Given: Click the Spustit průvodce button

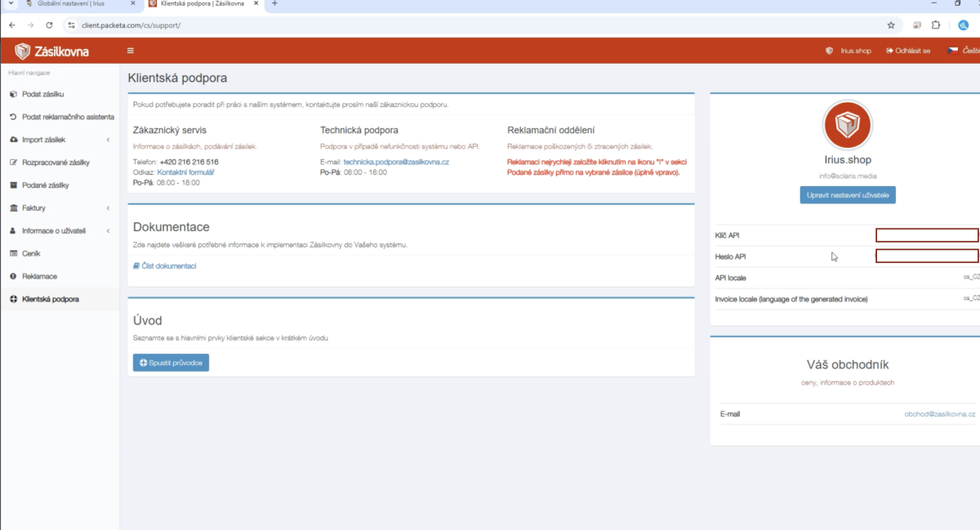Looking at the screenshot, I should [x=171, y=363].
